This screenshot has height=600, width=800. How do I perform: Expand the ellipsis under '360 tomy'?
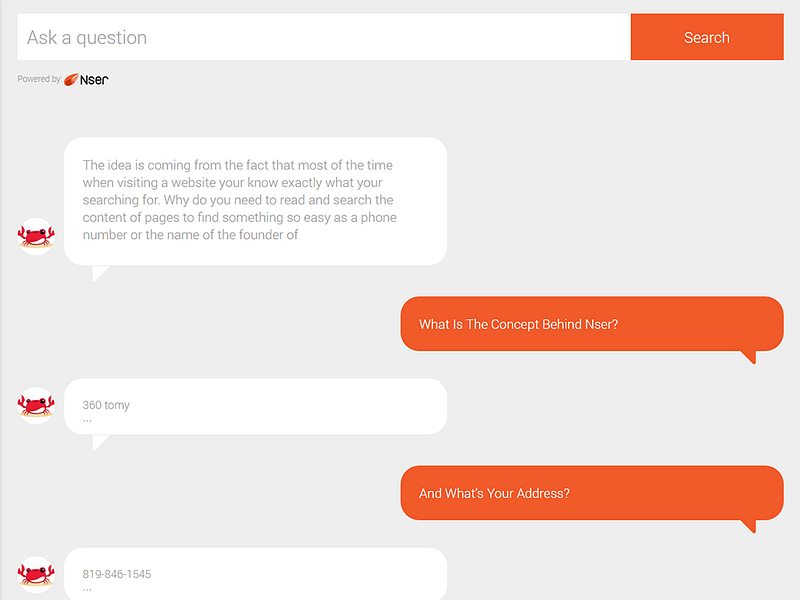[87, 420]
